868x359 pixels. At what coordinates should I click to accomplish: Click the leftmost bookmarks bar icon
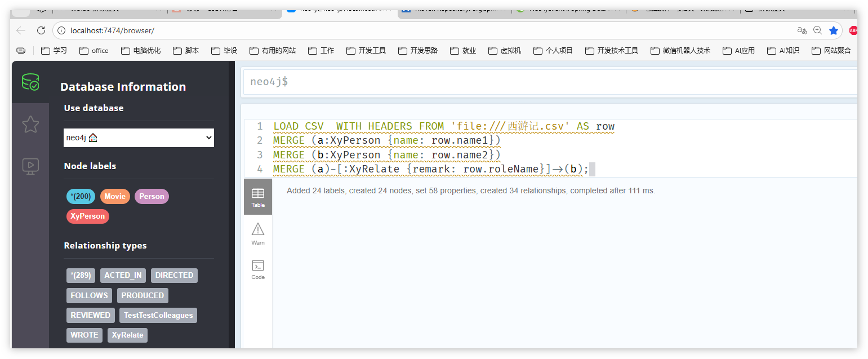tap(21, 50)
